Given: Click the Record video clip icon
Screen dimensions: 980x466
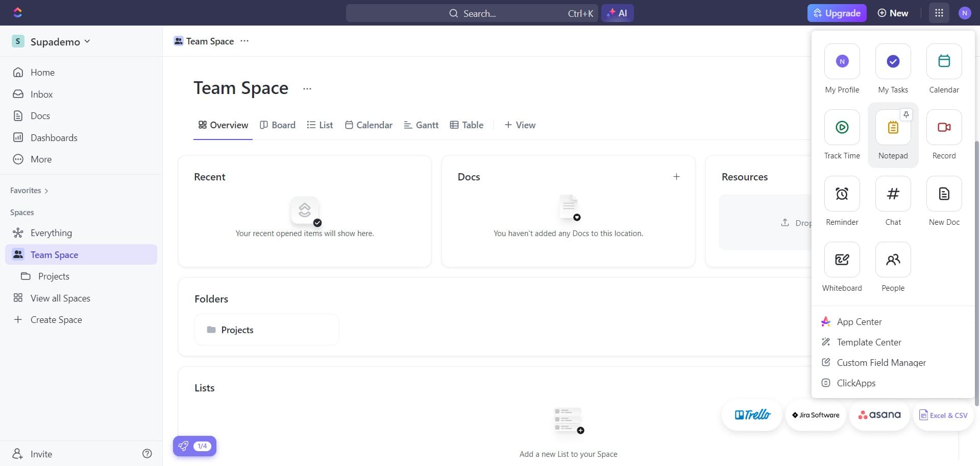Looking at the screenshot, I should coord(944,128).
